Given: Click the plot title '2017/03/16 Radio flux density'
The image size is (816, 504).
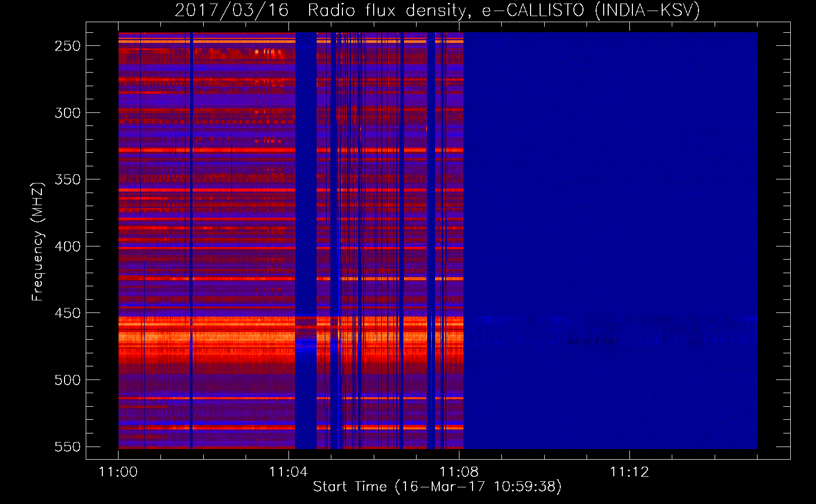Looking at the screenshot, I should (x=437, y=10).
